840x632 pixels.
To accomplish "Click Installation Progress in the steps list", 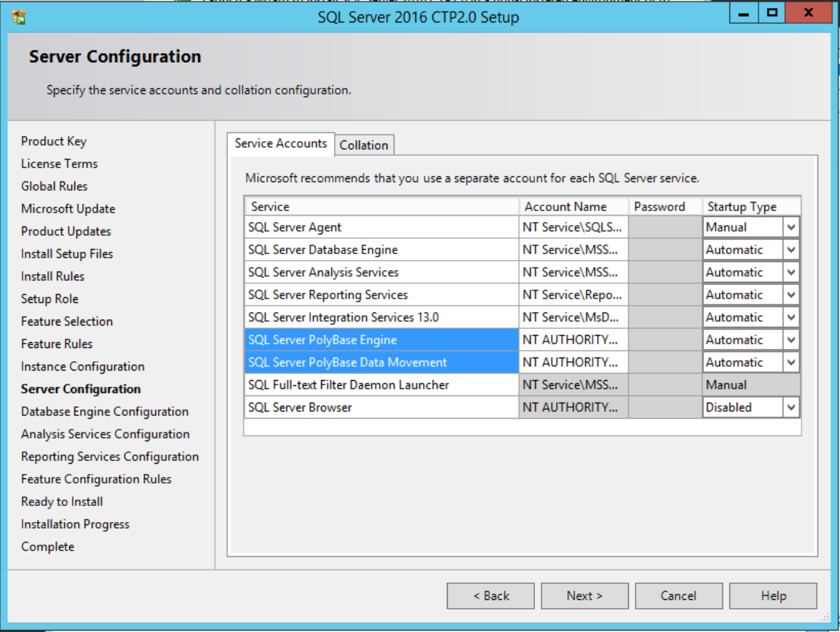I will 76,524.
